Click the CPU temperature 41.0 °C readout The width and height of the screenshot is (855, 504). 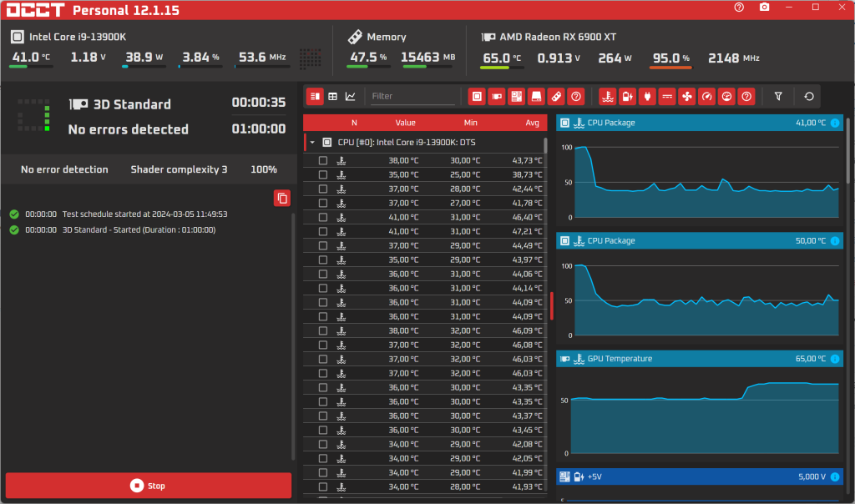(x=31, y=58)
